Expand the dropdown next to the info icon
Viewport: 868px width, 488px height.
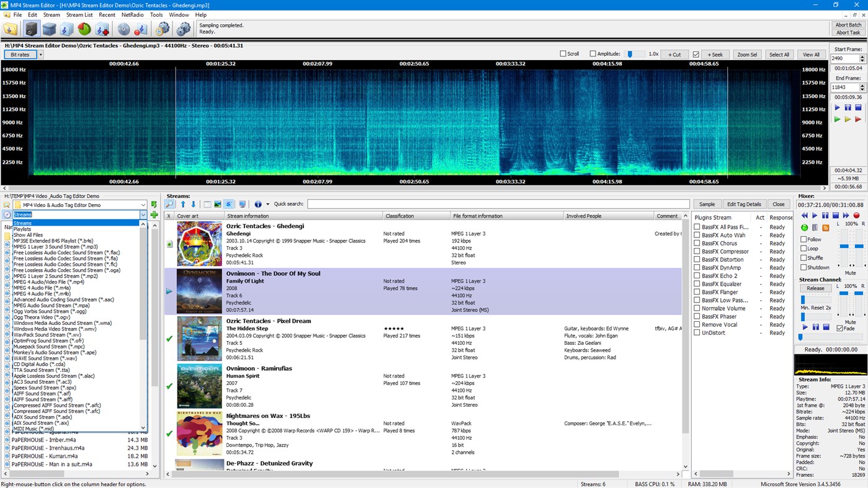pyautogui.click(x=267, y=204)
